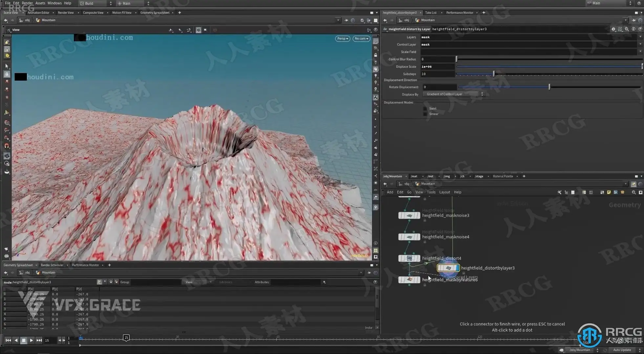Click the heightfield_masknoise3 node
The image size is (644, 354).
409,215
